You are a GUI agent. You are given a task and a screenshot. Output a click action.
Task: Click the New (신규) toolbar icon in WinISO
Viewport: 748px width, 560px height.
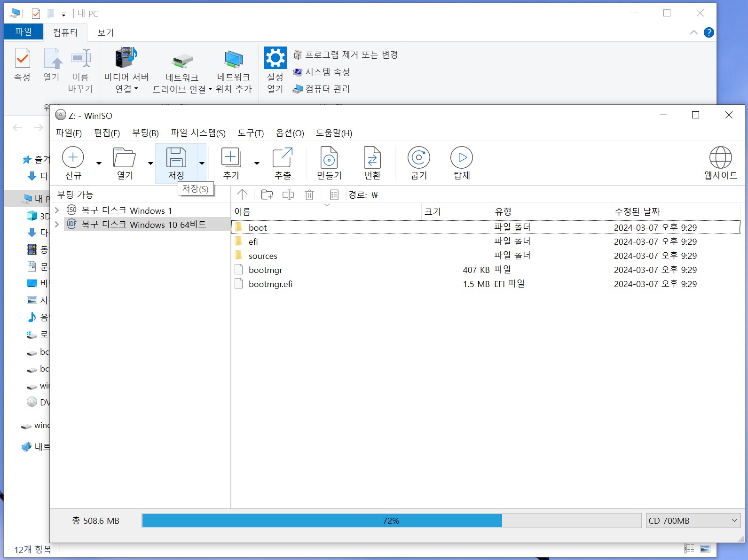point(73,157)
